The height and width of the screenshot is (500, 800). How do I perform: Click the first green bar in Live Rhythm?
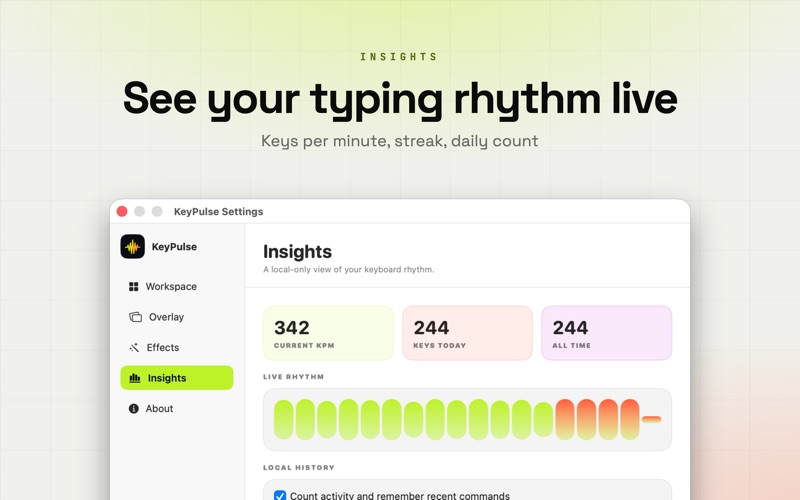[284, 419]
